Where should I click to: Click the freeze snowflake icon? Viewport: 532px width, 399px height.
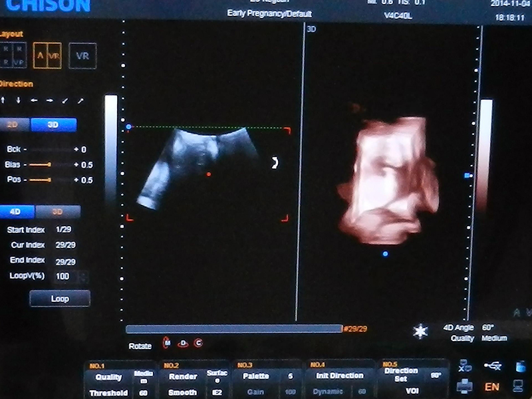tap(420, 332)
